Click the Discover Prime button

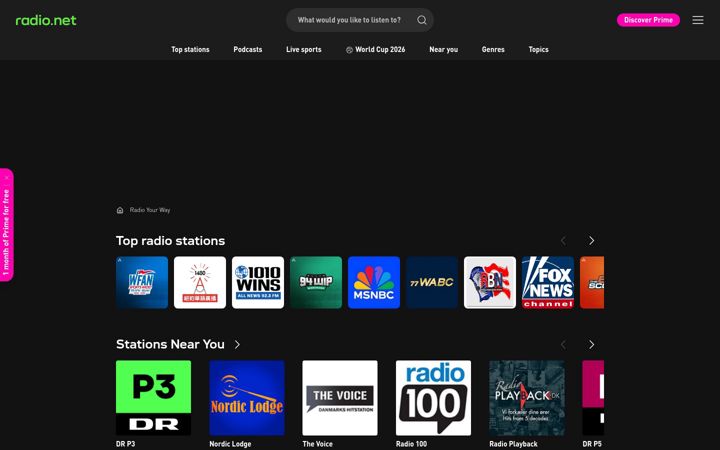pyautogui.click(x=648, y=20)
